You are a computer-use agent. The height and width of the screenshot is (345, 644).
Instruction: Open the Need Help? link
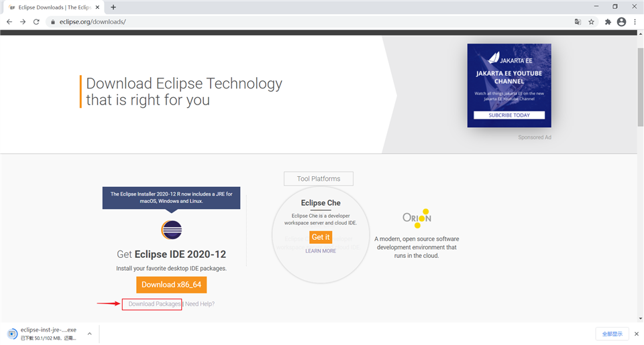(200, 304)
